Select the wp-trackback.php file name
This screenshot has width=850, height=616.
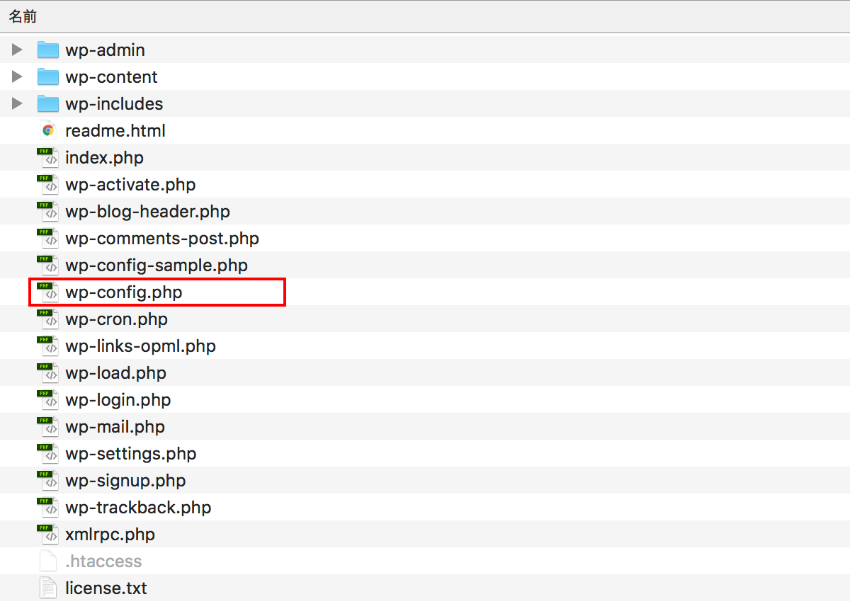[138, 508]
